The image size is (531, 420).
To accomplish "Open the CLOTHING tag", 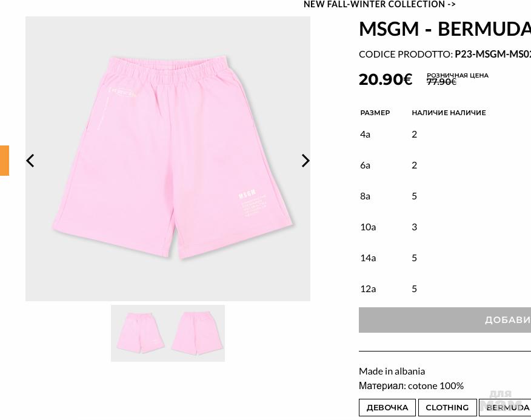I will point(447,407).
